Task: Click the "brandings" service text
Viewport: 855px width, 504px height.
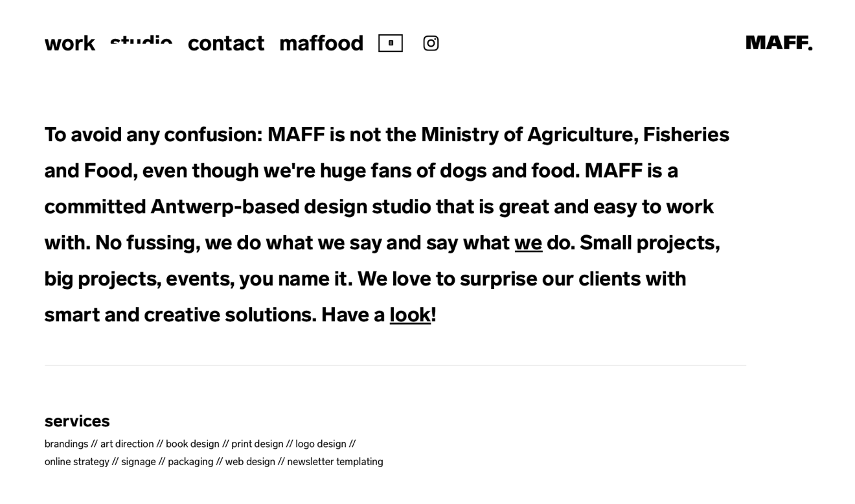Action: tap(66, 444)
